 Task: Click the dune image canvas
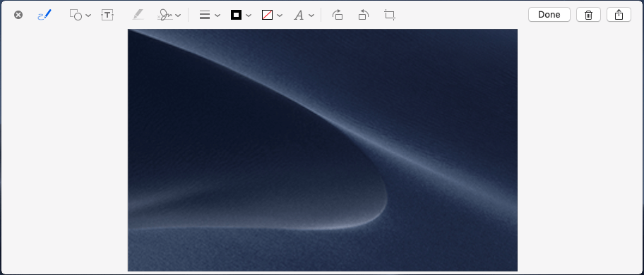point(323,150)
